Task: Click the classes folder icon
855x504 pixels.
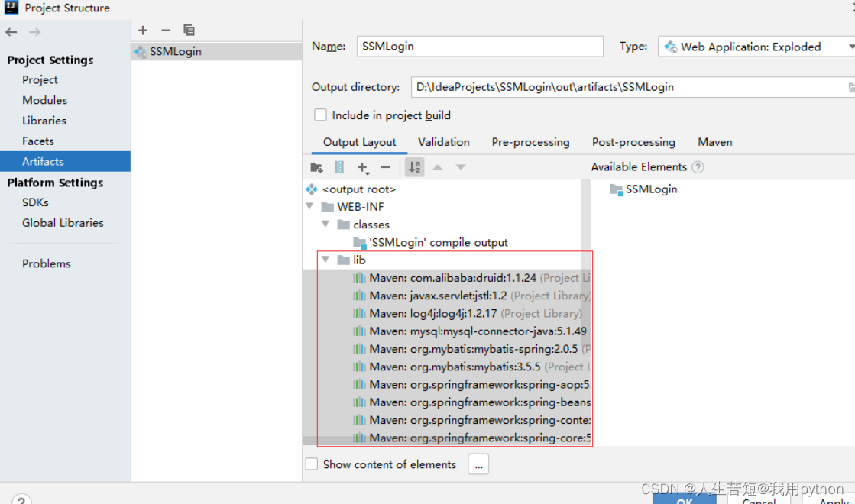Action: [344, 225]
